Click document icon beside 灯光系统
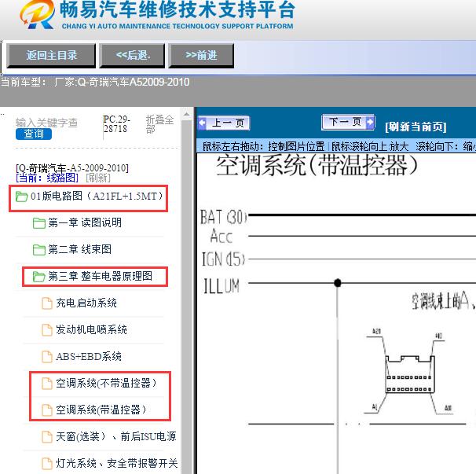The height and width of the screenshot is (474, 476). click(47, 464)
